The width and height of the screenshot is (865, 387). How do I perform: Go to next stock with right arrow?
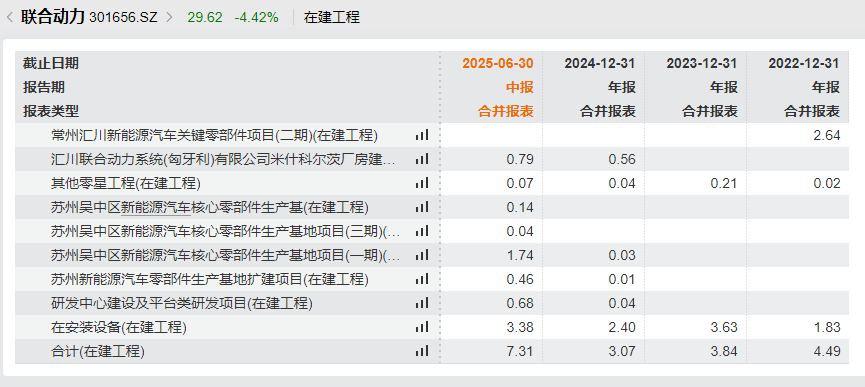(169, 17)
